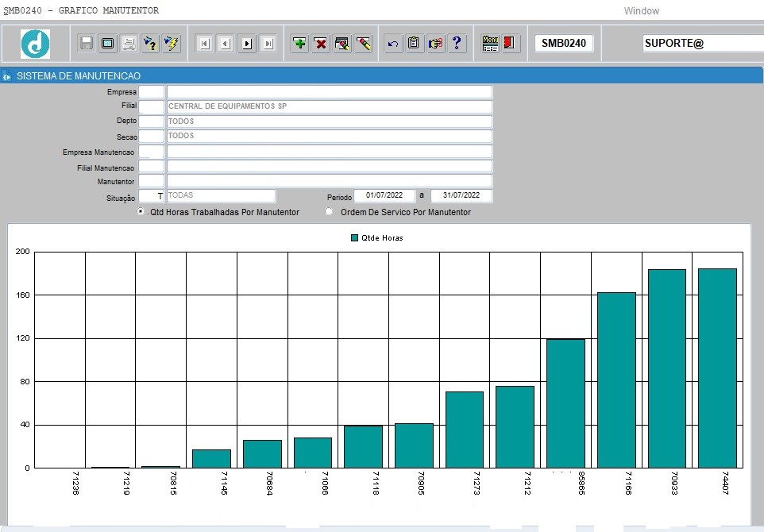The height and width of the screenshot is (532, 764).
Task: Click the execute-query lightning icon
Action: point(172,44)
